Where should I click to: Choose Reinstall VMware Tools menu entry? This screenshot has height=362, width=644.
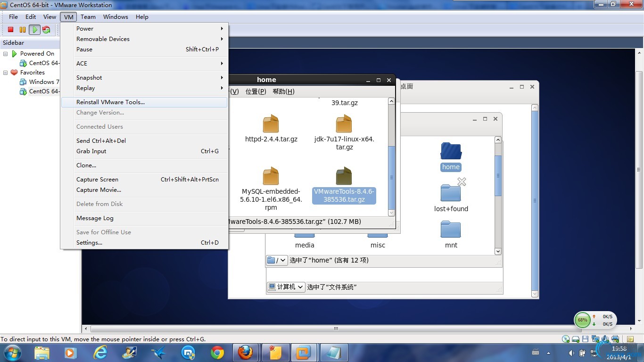(x=144, y=102)
